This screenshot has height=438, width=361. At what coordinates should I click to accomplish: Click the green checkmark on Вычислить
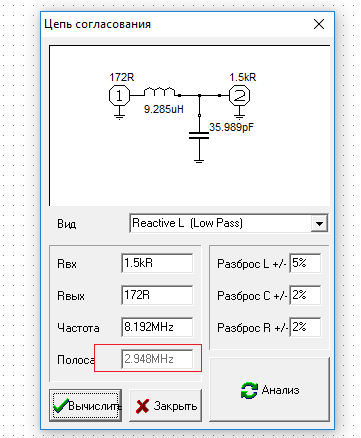click(x=61, y=406)
